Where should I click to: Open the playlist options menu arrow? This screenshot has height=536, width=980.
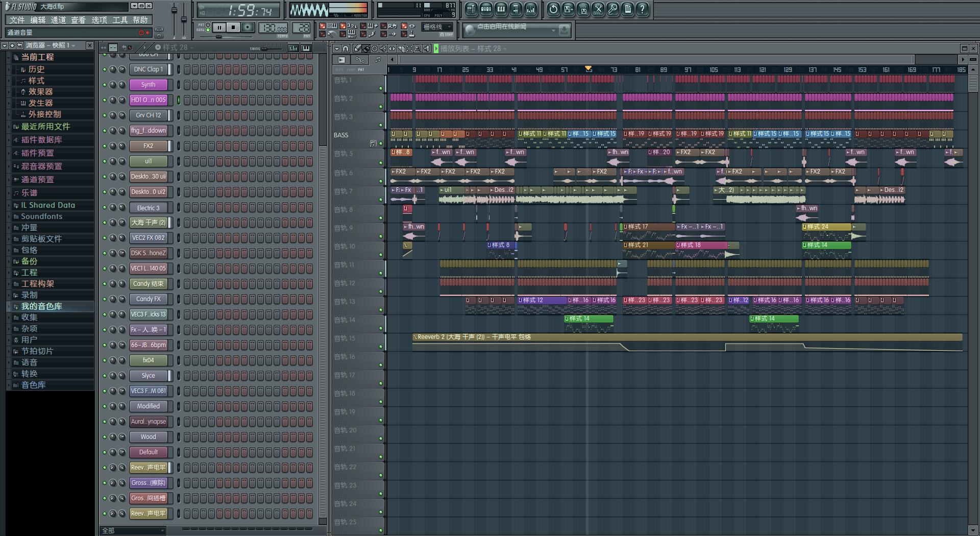click(337, 48)
